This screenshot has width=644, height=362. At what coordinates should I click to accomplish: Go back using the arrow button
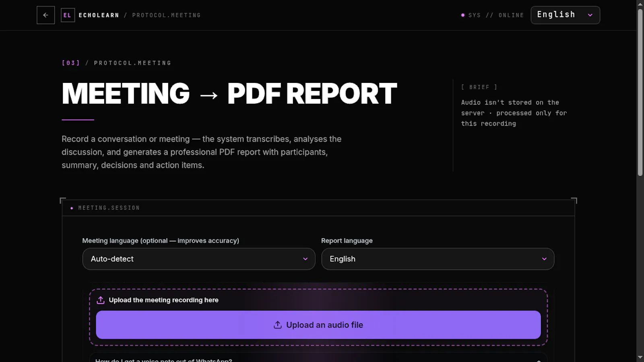point(45,15)
